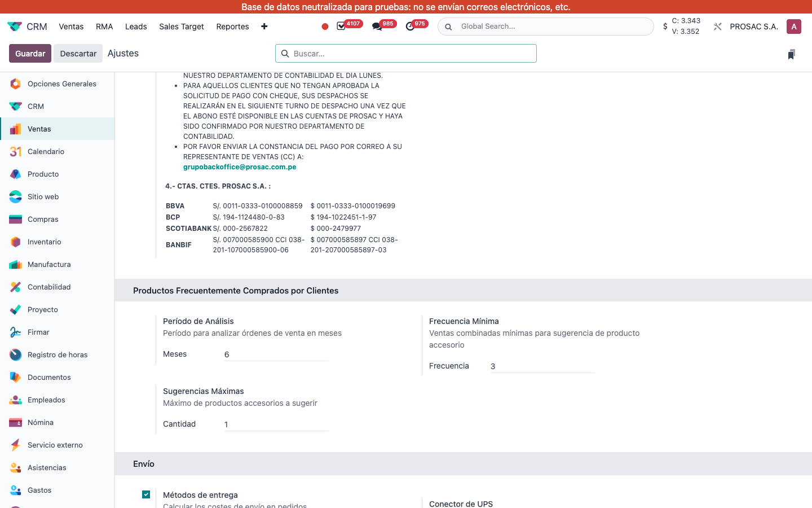Click the dollar exchange rate icon

point(665,27)
